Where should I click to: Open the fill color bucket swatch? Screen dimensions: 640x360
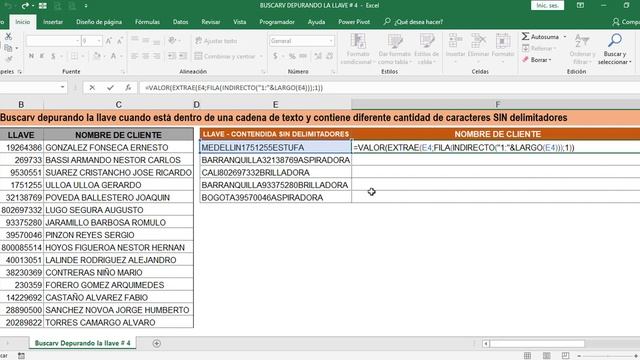coord(96,56)
